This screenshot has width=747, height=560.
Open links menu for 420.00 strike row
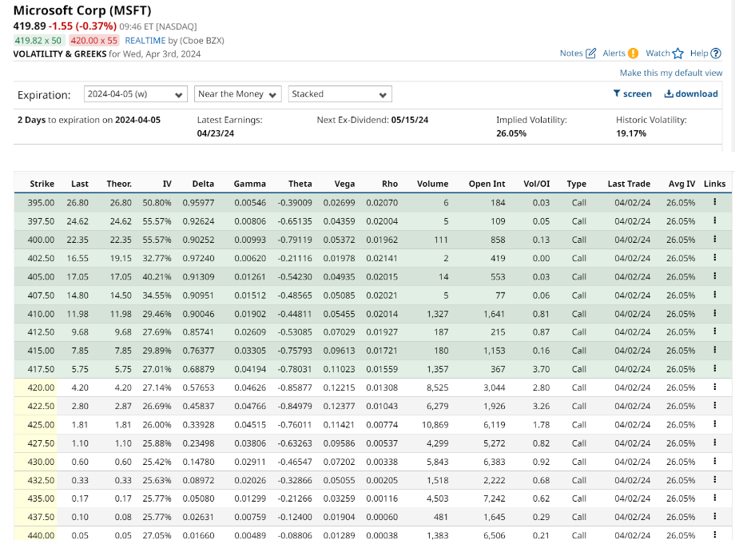(x=714, y=387)
